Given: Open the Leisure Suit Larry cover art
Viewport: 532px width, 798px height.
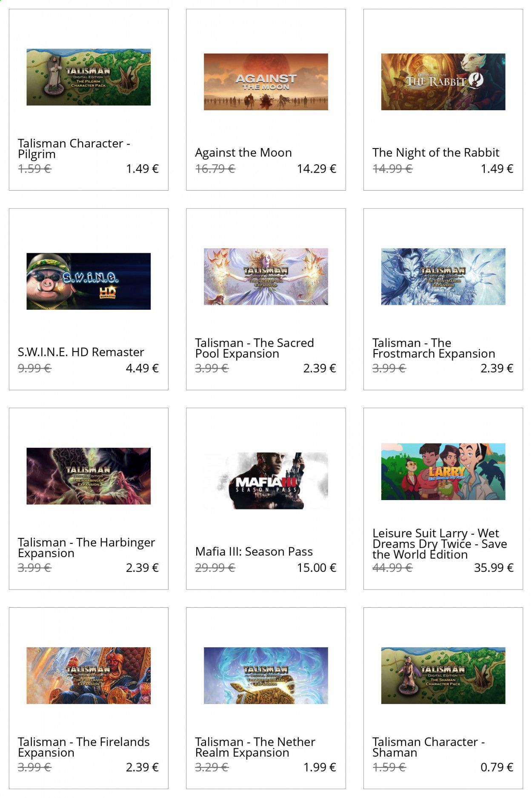Looking at the screenshot, I should 443,472.
